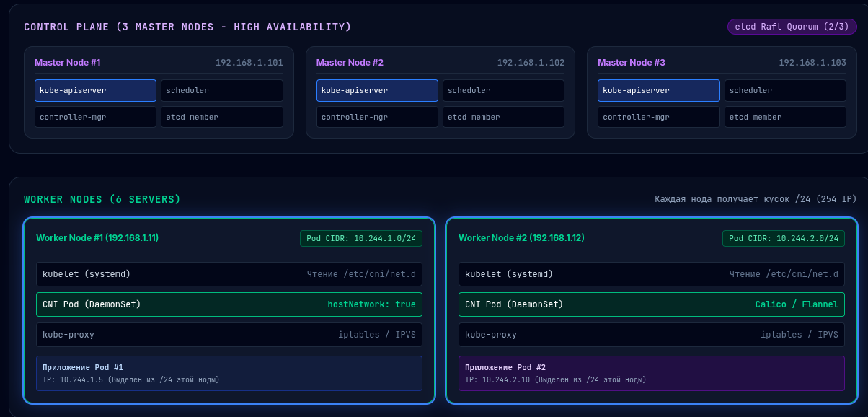The image size is (868, 417).
Task: Open the Приложение Pod #1 card
Action: pyautogui.click(x=229, y=373)
